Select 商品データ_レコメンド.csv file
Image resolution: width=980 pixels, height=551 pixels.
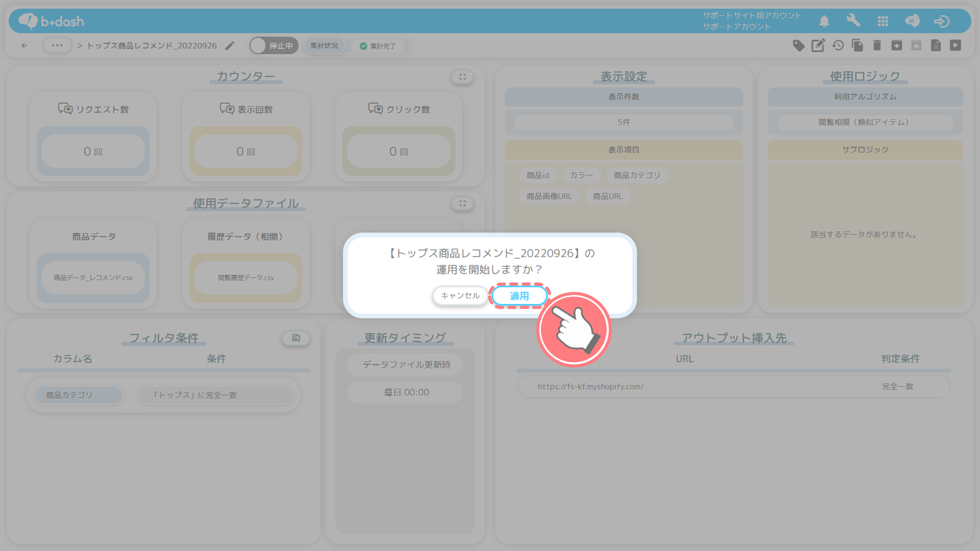[93, 278]
